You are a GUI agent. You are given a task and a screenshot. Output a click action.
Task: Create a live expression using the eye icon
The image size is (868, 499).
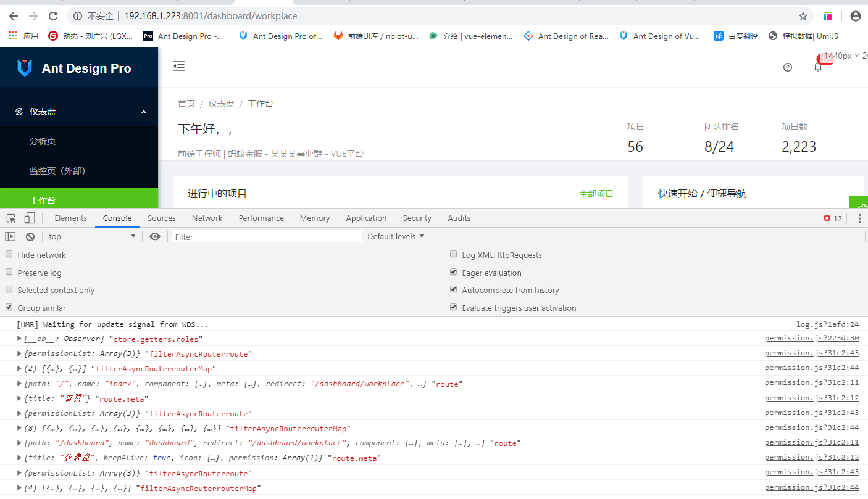[x=155, y=236]
